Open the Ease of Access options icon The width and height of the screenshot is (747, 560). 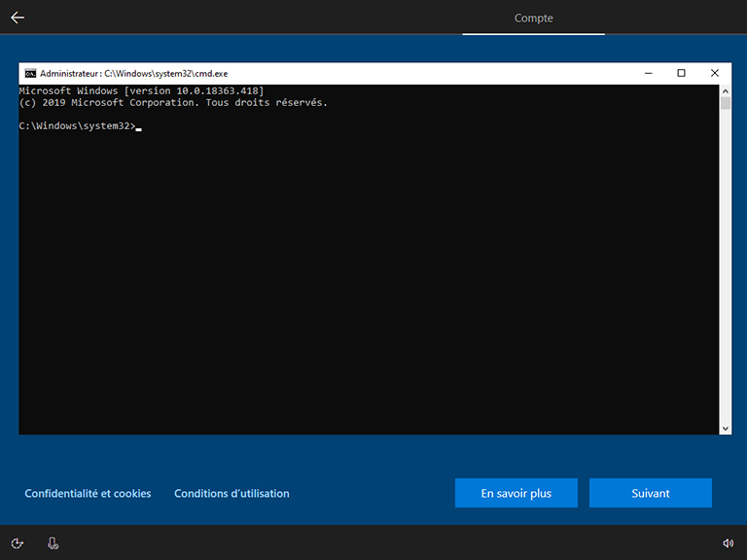[x=18, y=543]
